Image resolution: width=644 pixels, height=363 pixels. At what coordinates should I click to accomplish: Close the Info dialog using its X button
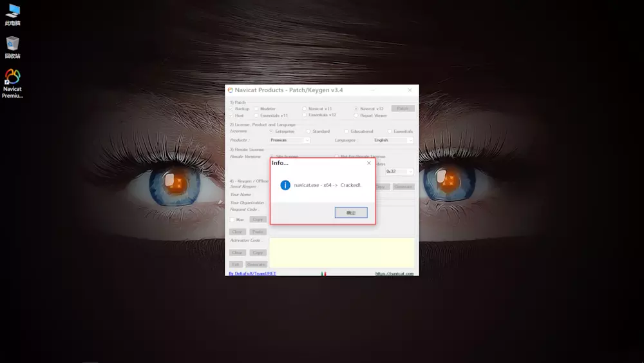(369, 163)
